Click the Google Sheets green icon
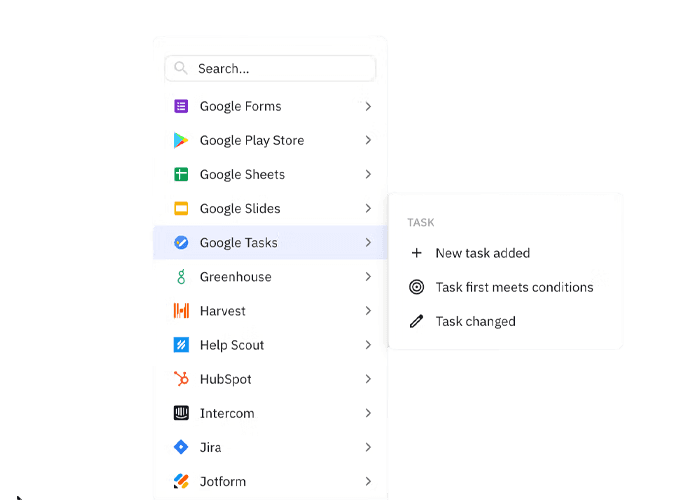Image resolution: width=684 pixels, height=500 pixels. click(x=181, y=174)
